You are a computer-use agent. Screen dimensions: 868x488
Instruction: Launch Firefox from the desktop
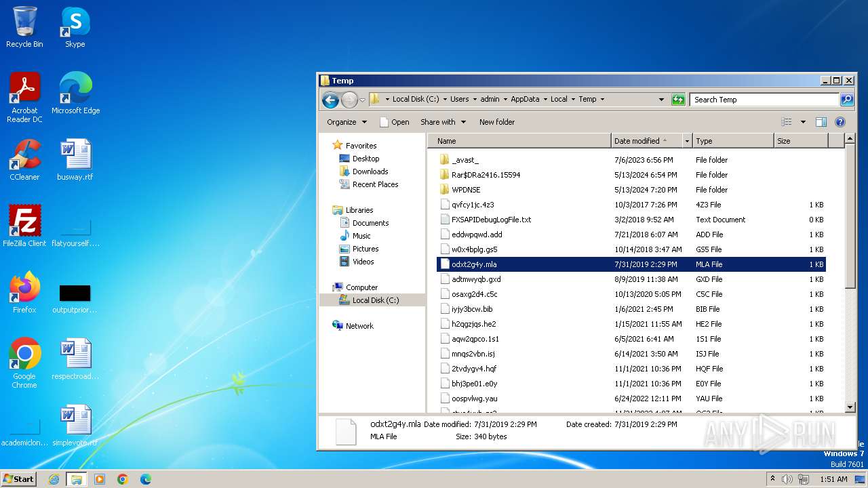point(24,292)
